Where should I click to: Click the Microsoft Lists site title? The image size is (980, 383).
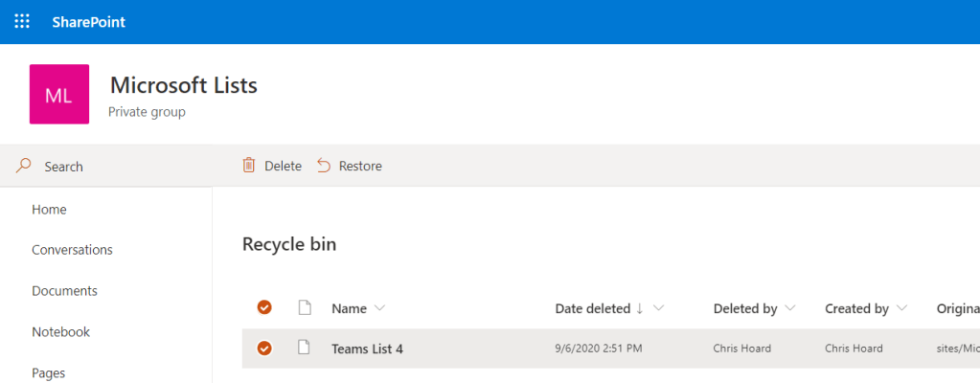(x=184, y=85)
